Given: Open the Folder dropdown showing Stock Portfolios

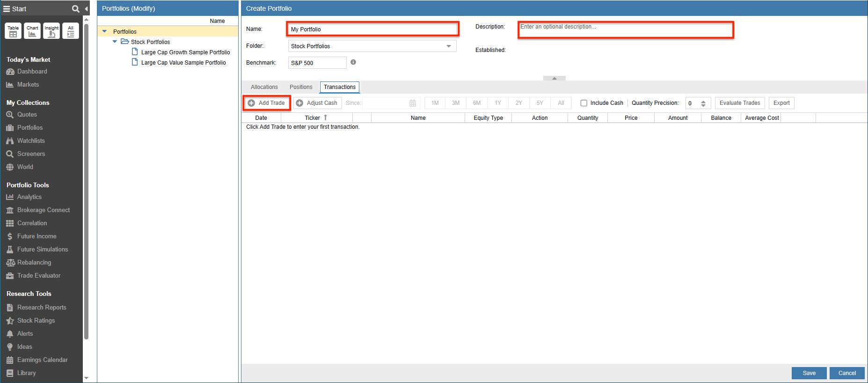Looking at the screenshot, I should 448,46.
